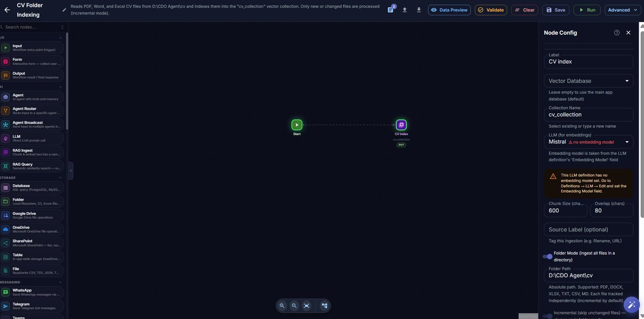Click the embedding model warning message
This screenshot has height=319, width=644.
(x=589, y=184)
